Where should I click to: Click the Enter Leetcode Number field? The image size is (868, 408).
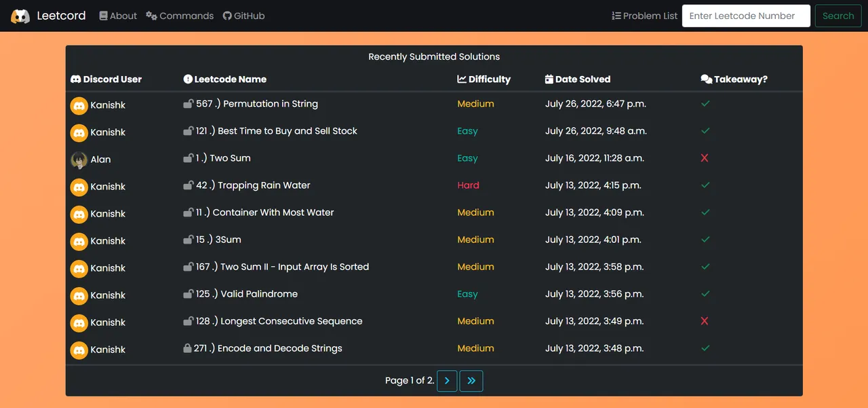[745, 16]
